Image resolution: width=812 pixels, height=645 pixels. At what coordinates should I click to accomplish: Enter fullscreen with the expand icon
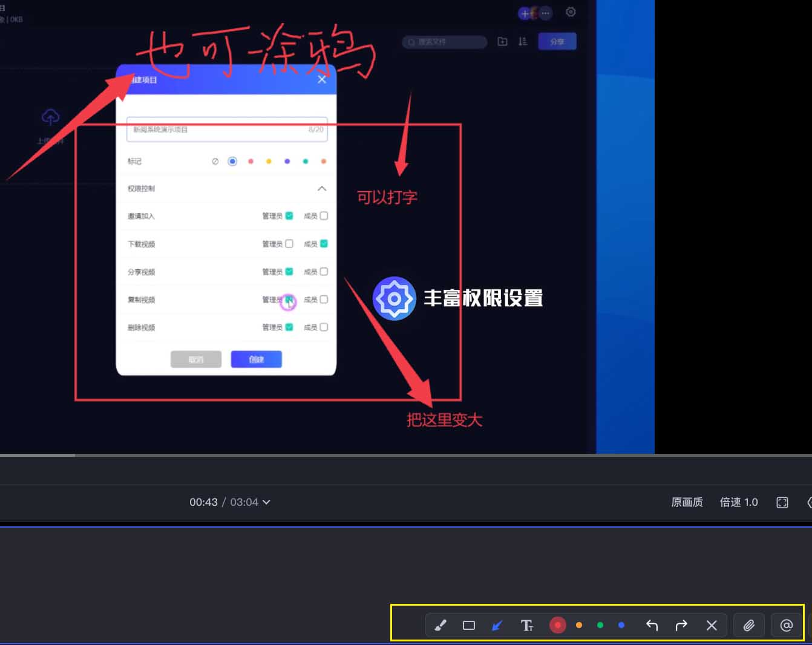(x=782, y=502)
